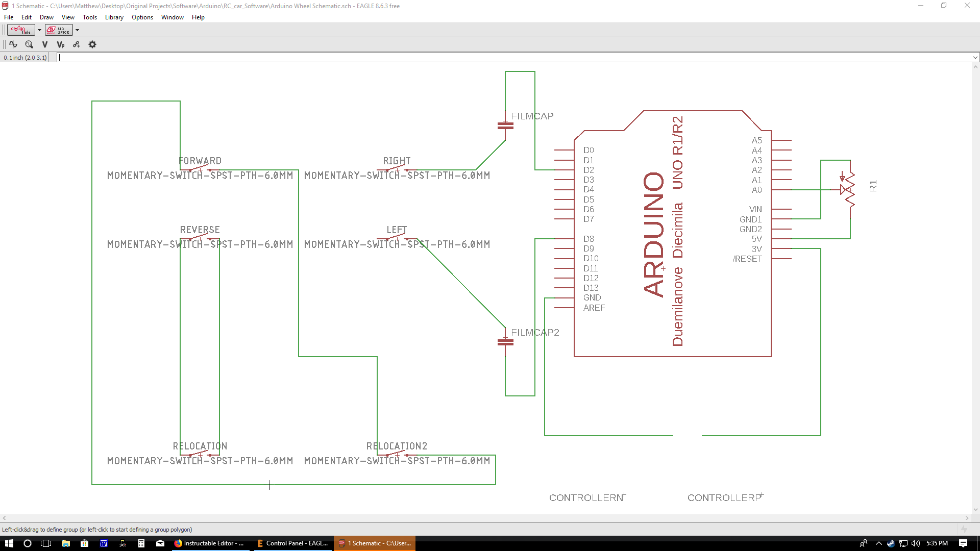Image resolution: width=980 pixels, height=551 pixels.
Task: Click the FILMCAP capacitor symbol
Action: [x=505, y=126]
